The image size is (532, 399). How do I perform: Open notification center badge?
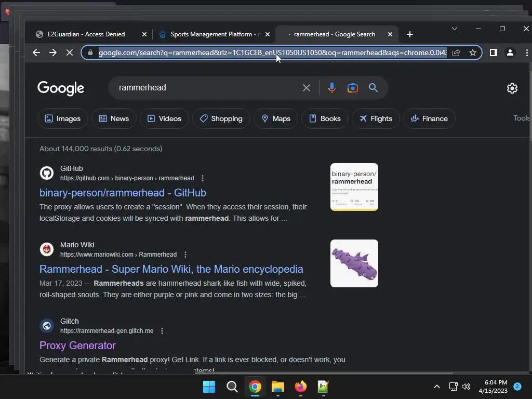(517, 387)
